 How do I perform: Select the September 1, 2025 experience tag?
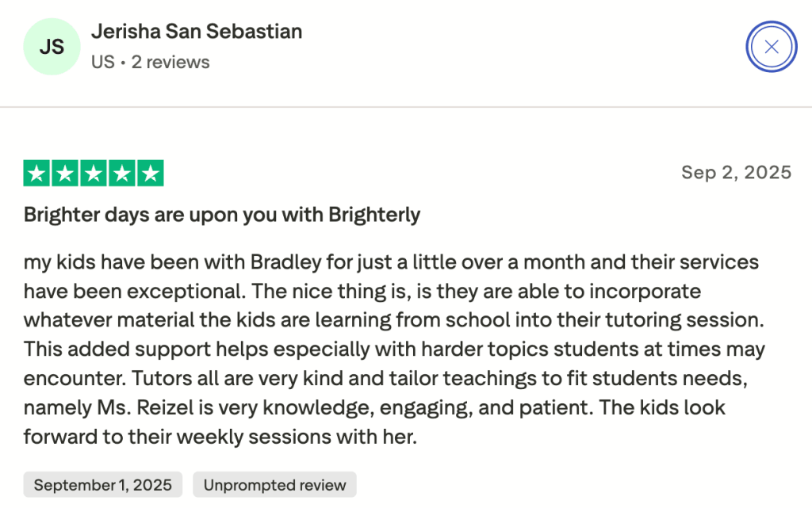[x=102, y=484]
